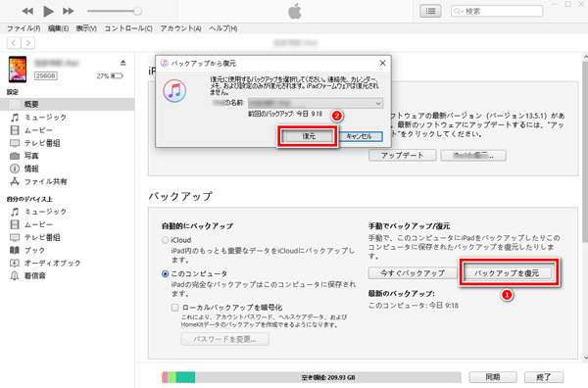The height and width of the screenshot is (388, 588).
Task: Click the 同期 button
Action: pos(493,377)
